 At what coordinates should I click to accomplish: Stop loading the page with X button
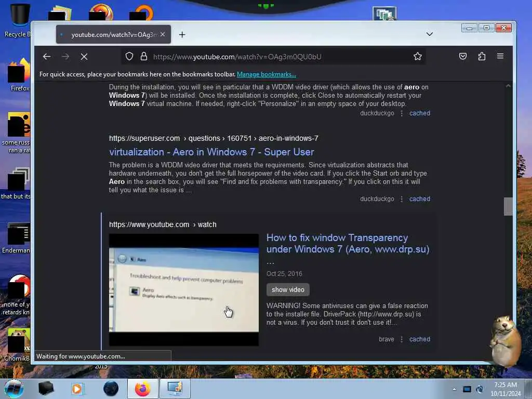(84, 57)
